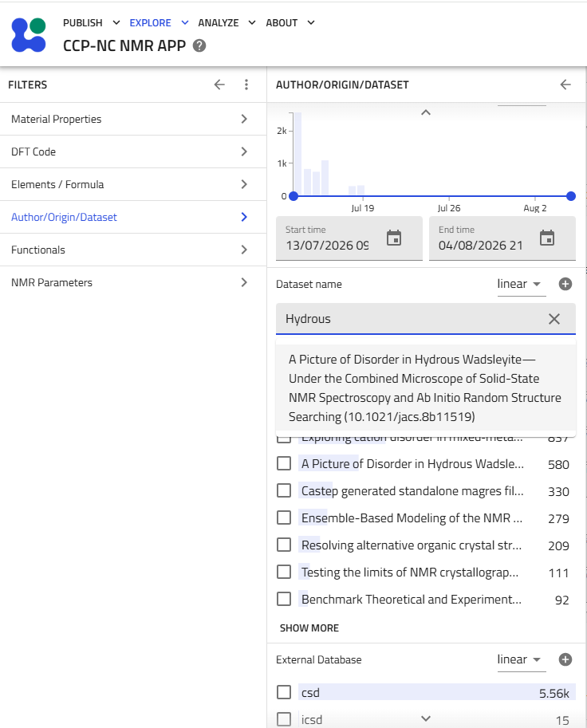This screenshot has width=587, height=728.
Task: Click the 580 count value
Action: click(x=558, y=465)
